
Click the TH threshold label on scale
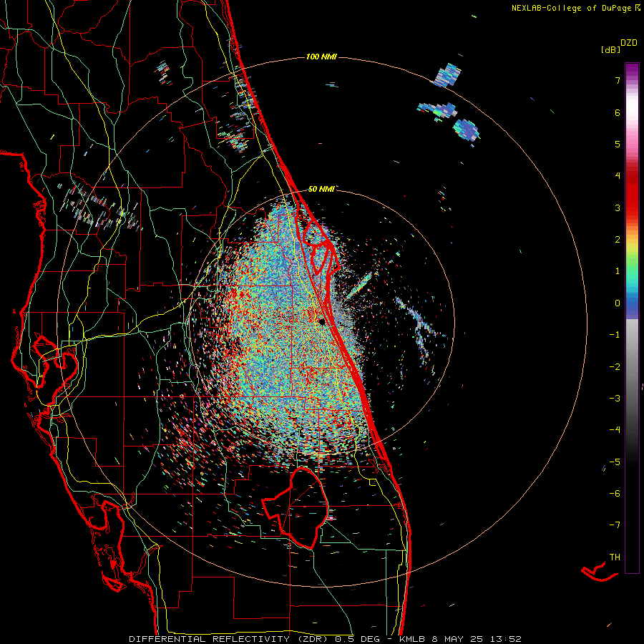pos(615,557)
